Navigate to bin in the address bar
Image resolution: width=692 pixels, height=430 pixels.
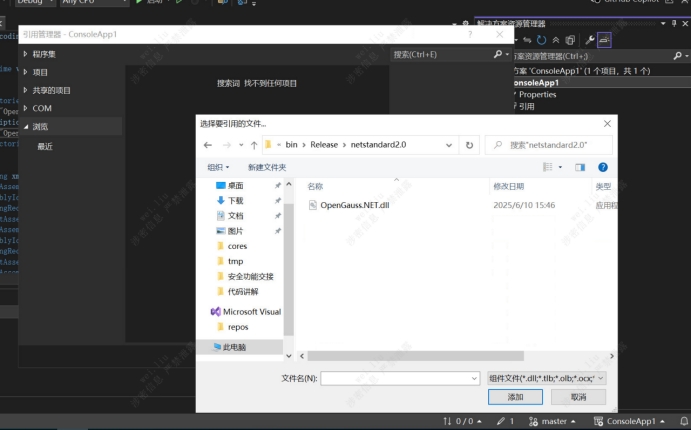(291, 145)
